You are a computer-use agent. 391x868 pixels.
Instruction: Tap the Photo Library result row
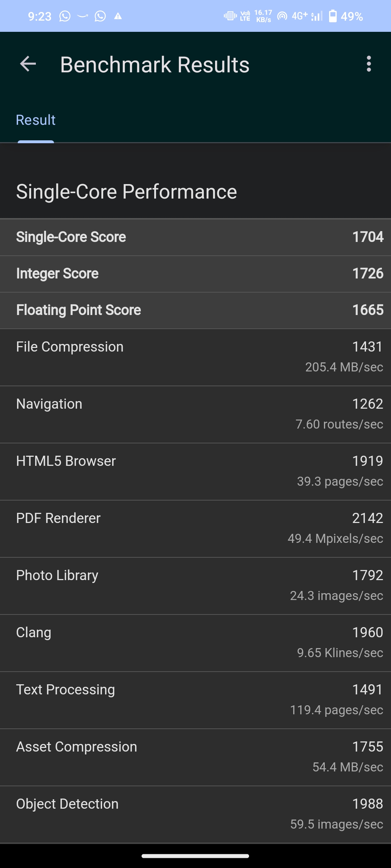coord(195,586)
